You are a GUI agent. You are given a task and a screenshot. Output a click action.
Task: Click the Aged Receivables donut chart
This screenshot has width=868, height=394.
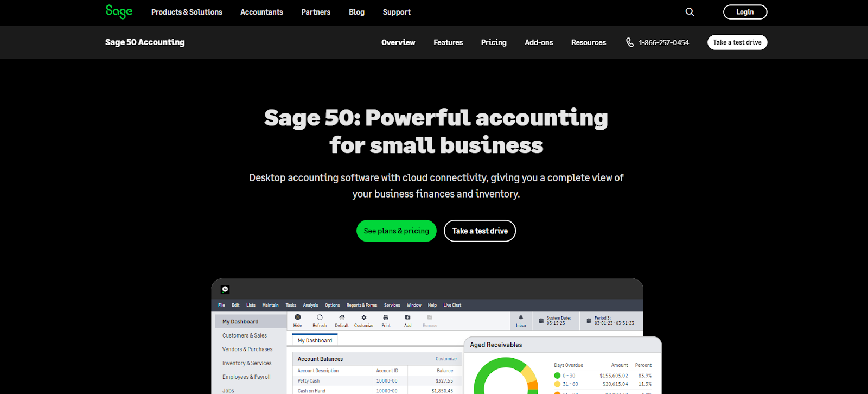506,376
